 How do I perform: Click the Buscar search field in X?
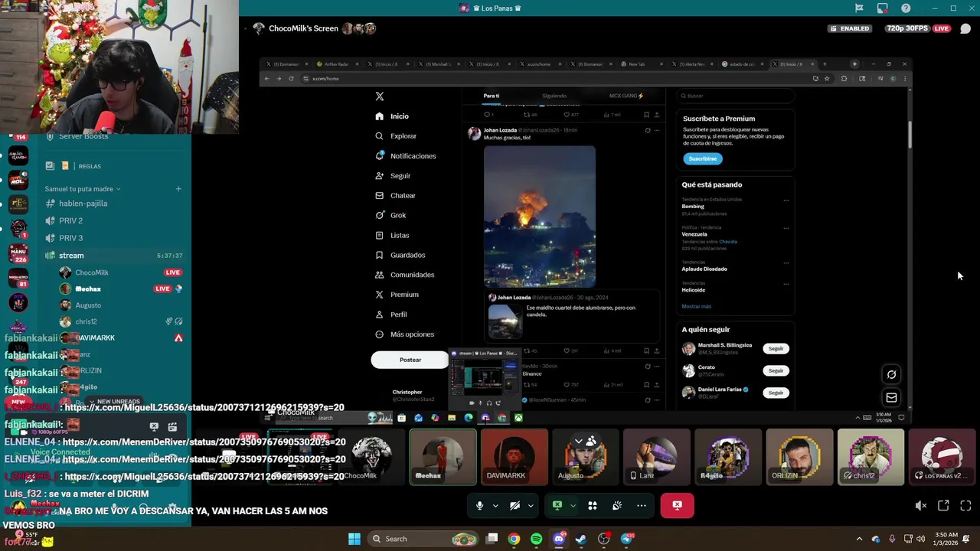(x=736, y=96)
